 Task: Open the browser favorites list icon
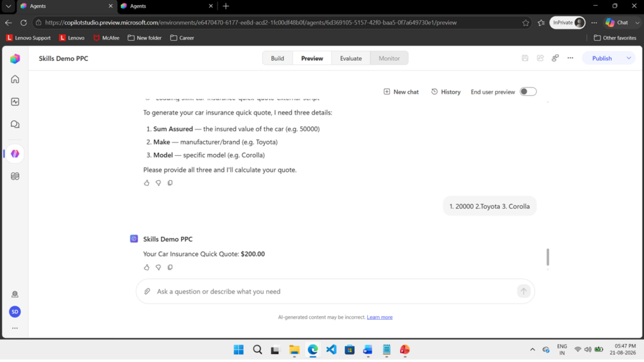541,23
